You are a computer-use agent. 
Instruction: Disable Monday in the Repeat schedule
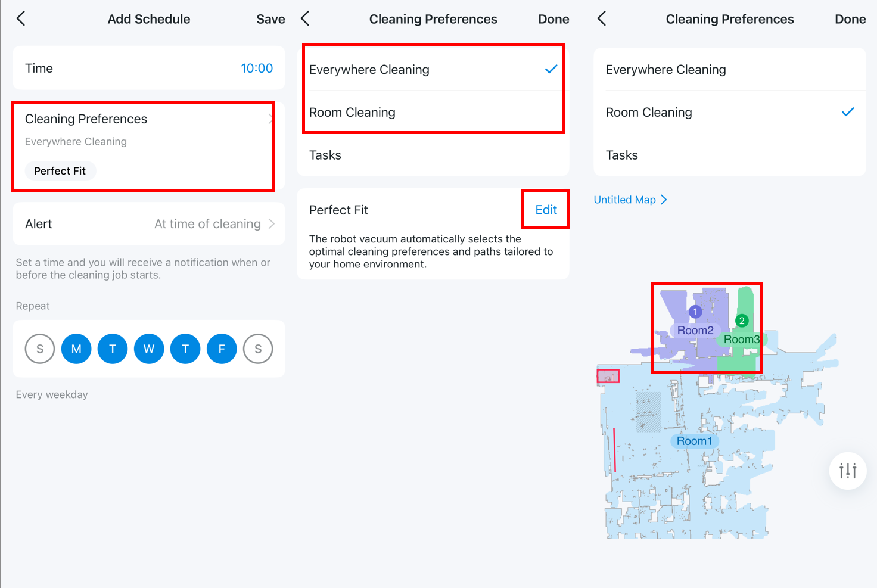pos(76,349)
